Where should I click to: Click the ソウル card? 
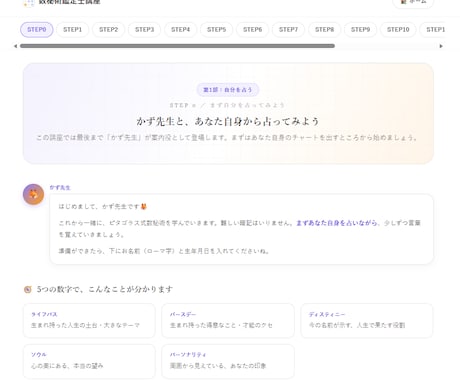[x=89, y=361]
